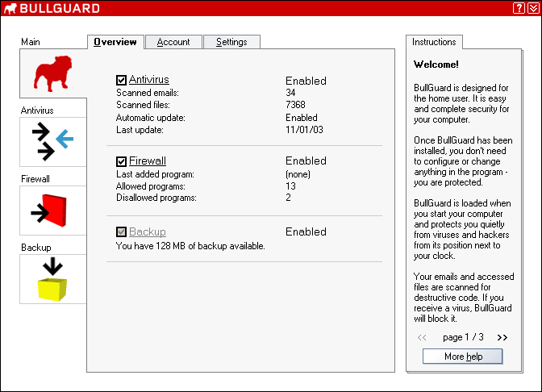
Task: Click the Firewall Enabled status text
Action: (x=306, y=161)
